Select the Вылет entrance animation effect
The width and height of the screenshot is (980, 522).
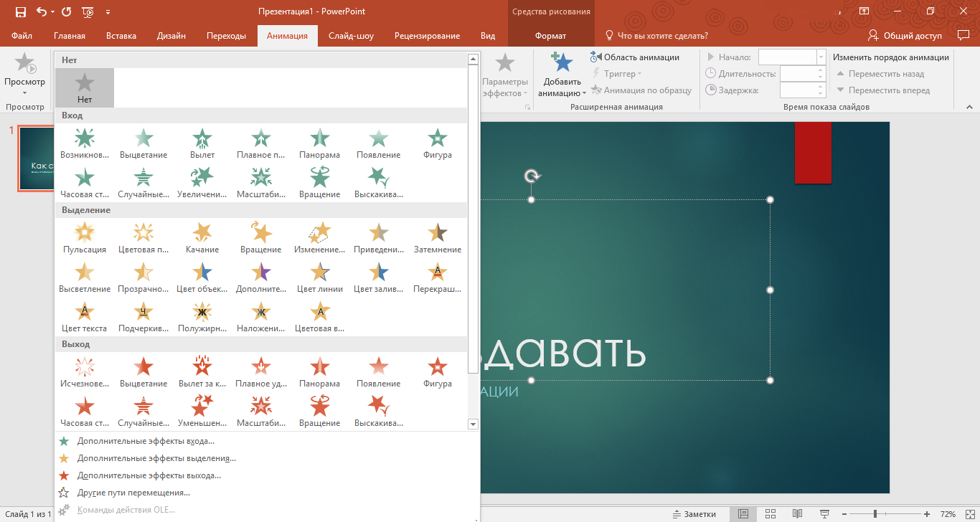pyautogui.click(x=202, y=143)
